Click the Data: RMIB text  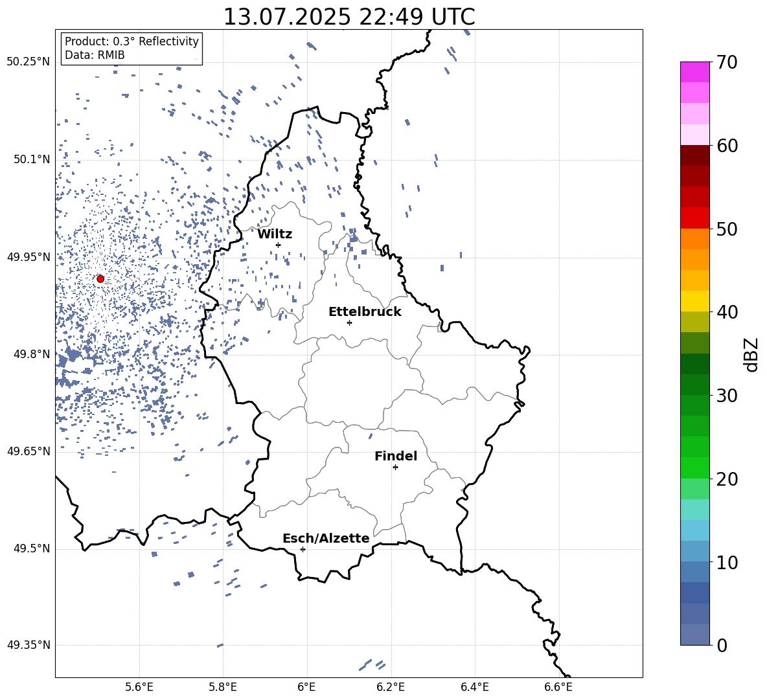[95, 55]
